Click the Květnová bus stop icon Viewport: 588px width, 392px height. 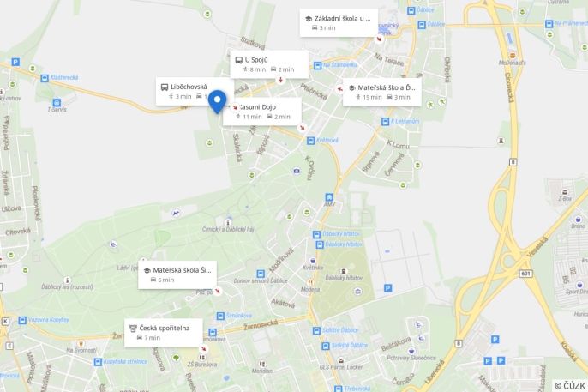[x=310, y=141]
